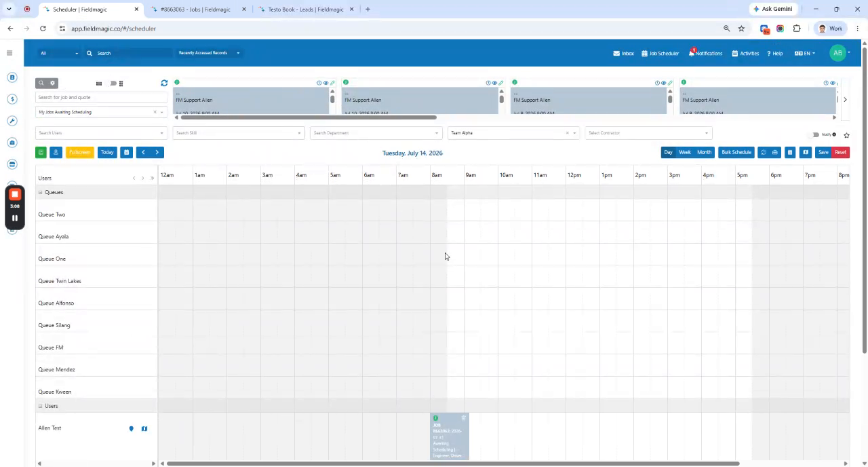Open Activities in top bar

[x=745, y=53]
